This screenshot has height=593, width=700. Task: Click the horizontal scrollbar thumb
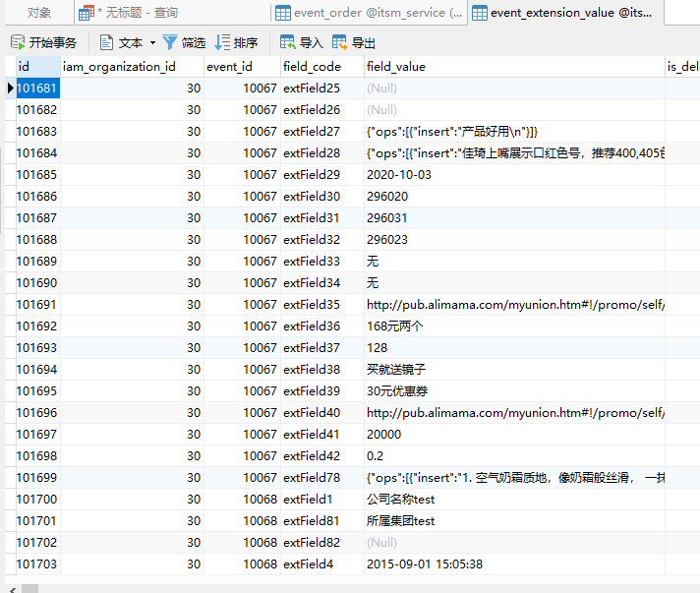pyautogui.click(x=29, y=589)
